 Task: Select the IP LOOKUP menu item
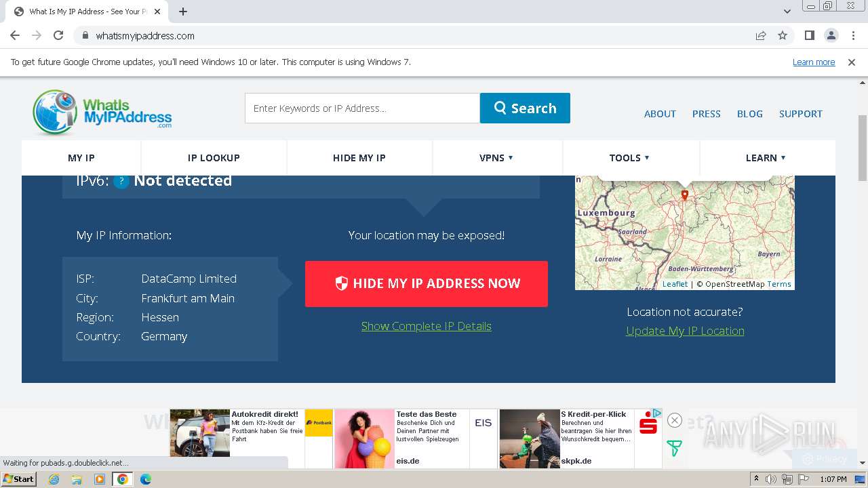click(214, 158)
